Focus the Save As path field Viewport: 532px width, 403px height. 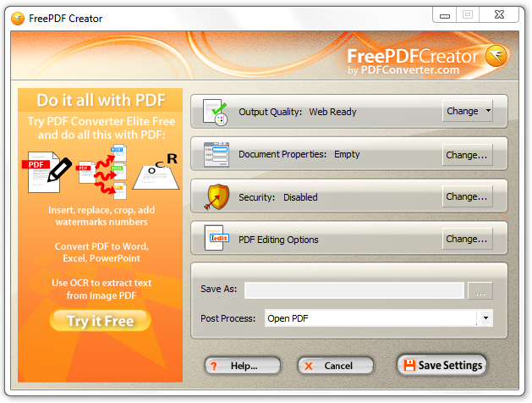pyautogui.click(x=354, y=290)
